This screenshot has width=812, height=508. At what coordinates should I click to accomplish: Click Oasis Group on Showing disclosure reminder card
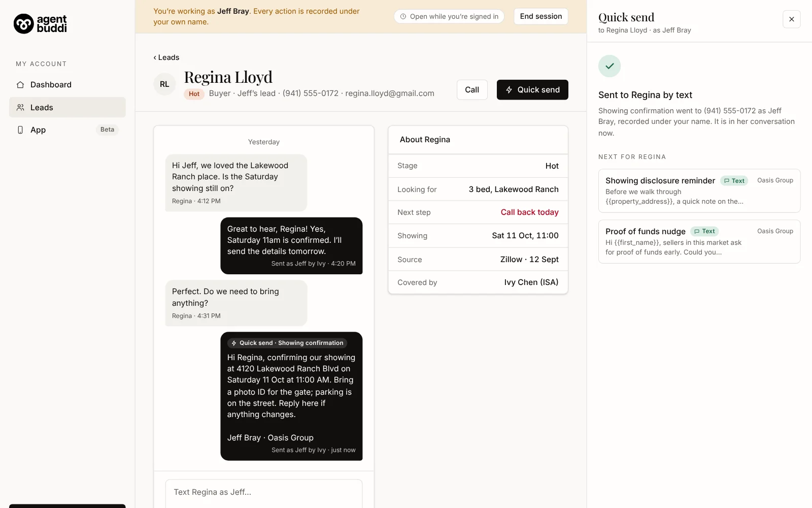[x=775, y=180]
